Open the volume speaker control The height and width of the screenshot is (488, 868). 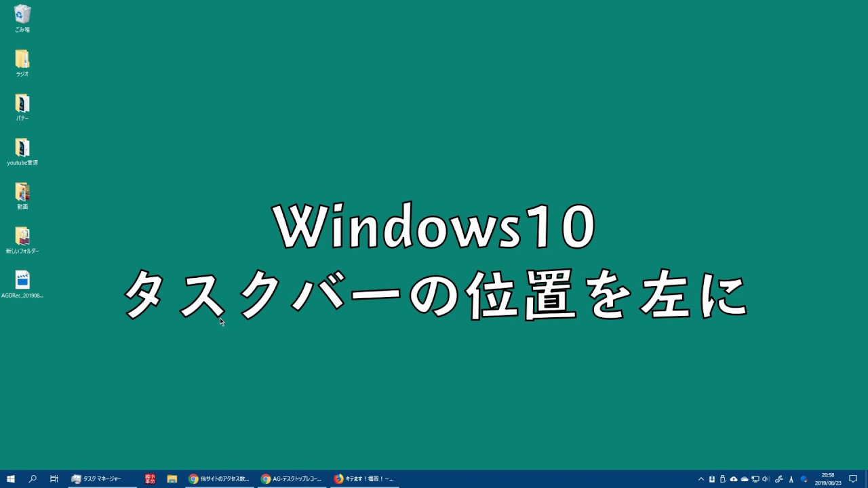[766, 479]
